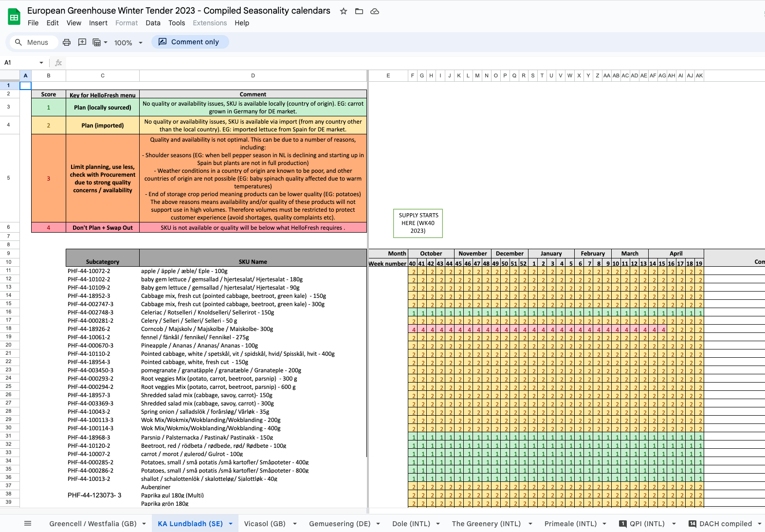The width and height of the screenshot is (765, 532).
Task: Open the all sheets list icon
Action: click(28, 524)
